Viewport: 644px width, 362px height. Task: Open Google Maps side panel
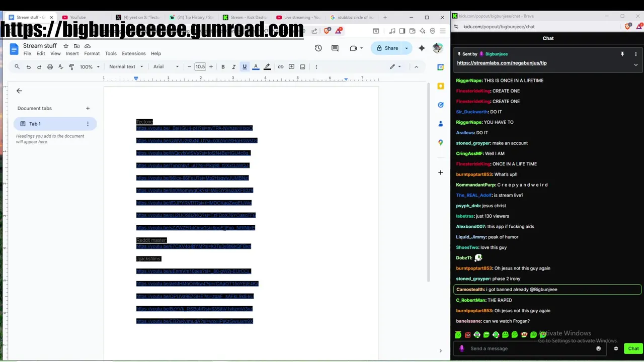pyautogui.click(x=440, y=142)
